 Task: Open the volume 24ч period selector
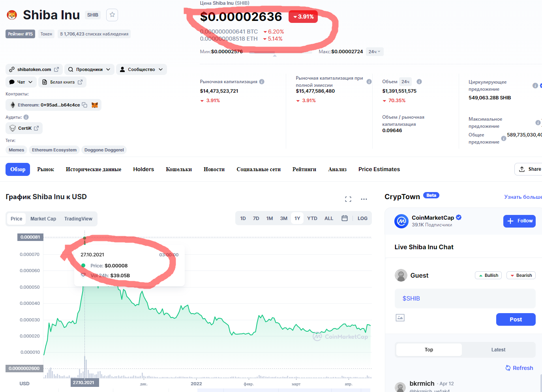[x=405, y=82]
